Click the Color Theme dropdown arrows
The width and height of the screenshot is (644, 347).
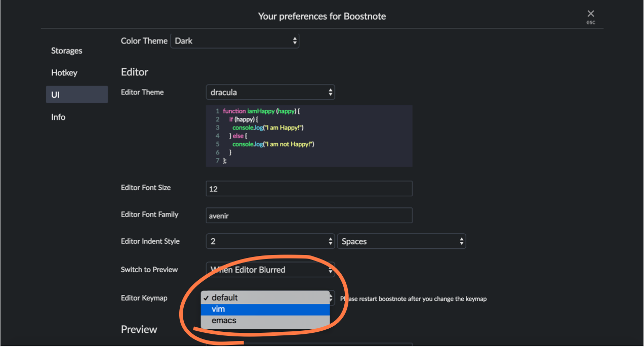[295, 40]
